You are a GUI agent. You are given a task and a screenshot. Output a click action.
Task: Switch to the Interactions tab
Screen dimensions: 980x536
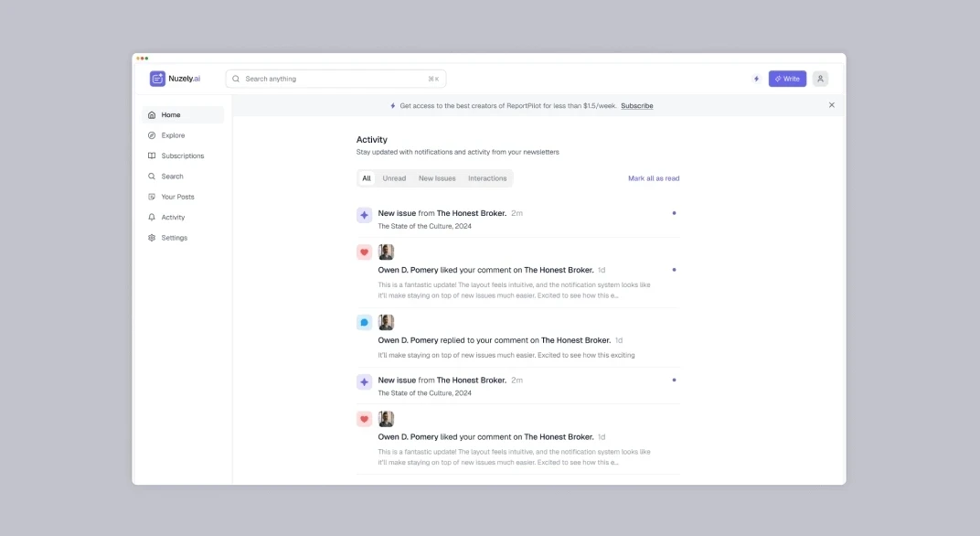pos(487,178)
